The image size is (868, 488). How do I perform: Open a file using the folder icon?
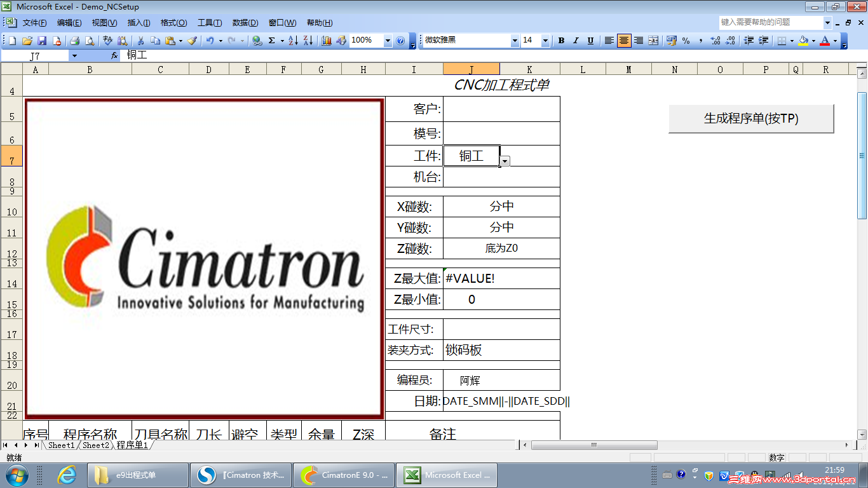coord(27,41)
